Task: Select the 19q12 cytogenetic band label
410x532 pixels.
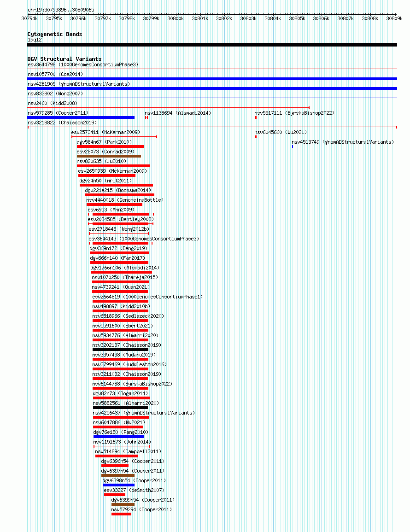Action: tap(35, 40)
